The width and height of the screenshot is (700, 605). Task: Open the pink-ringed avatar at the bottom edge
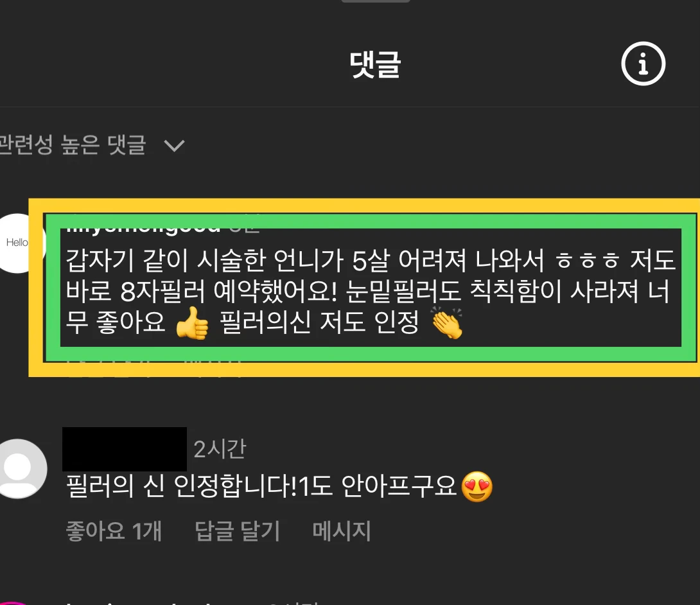click(x=13, y=603)
